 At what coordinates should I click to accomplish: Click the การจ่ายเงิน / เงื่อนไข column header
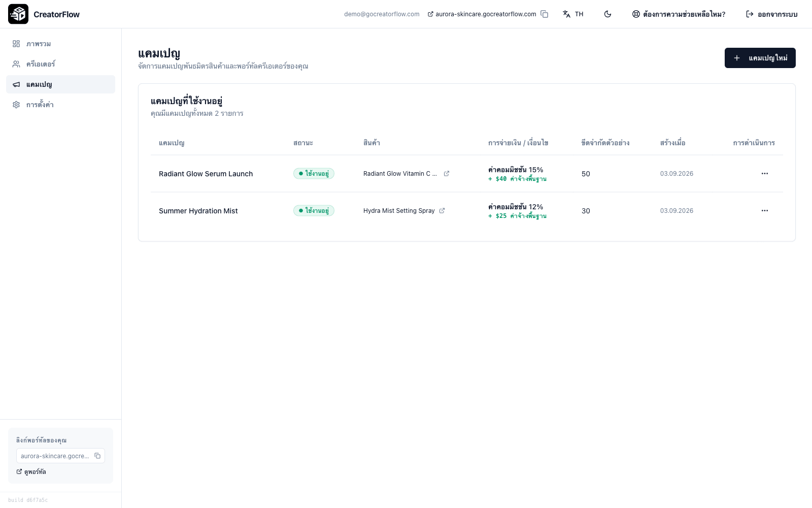518,143
